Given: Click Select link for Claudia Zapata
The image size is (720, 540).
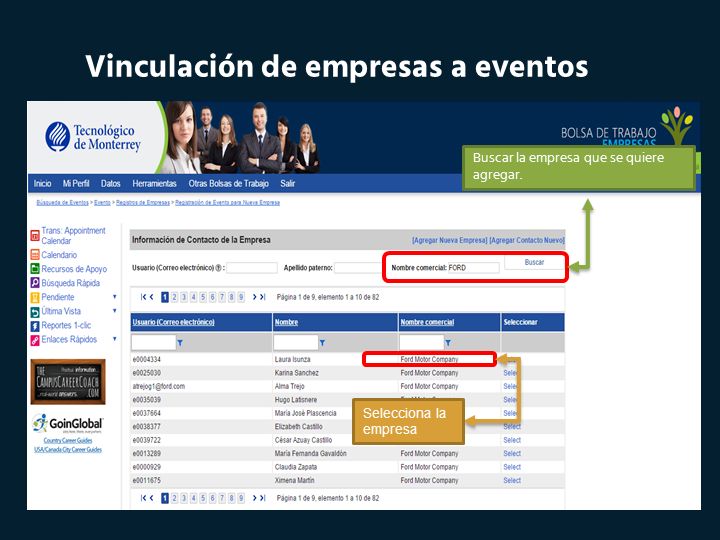Looking at the screenshot, I should (x=512, y=467).
